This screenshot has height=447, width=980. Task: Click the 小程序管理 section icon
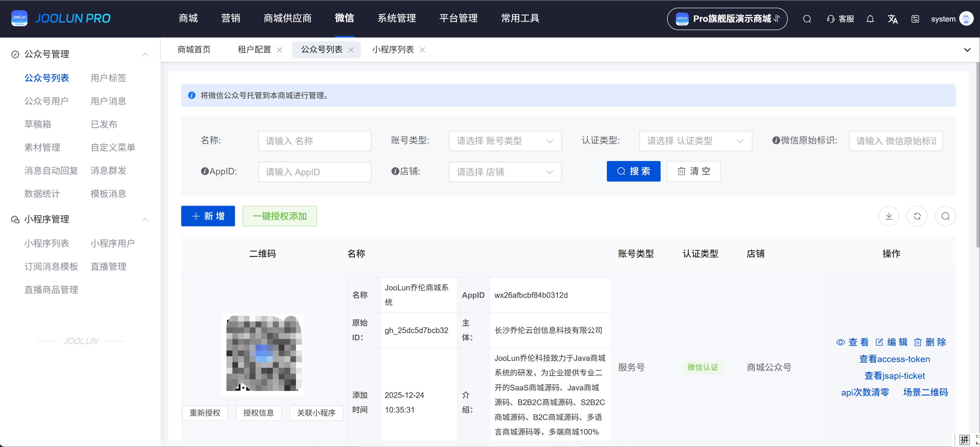pos(15,220)
